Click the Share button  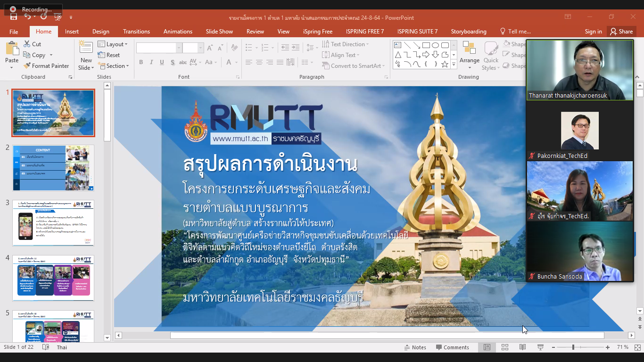point(621,32)
